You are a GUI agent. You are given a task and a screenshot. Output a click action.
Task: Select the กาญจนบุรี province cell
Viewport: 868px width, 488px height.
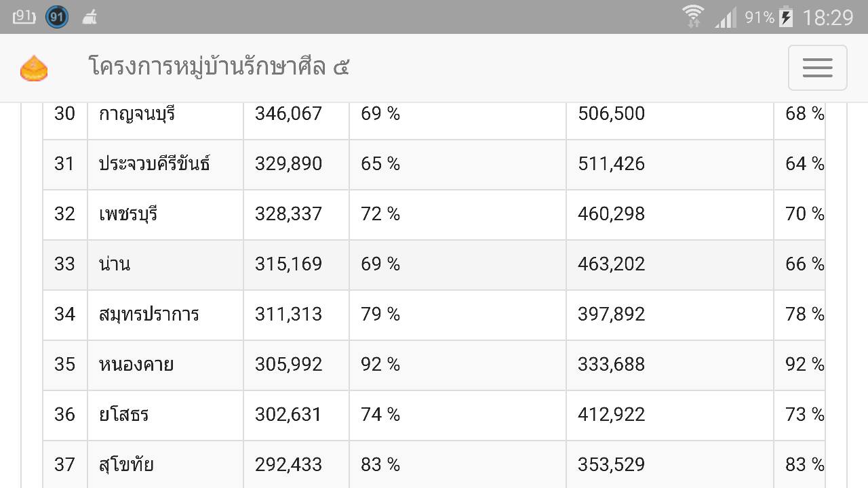pos(165,115)
